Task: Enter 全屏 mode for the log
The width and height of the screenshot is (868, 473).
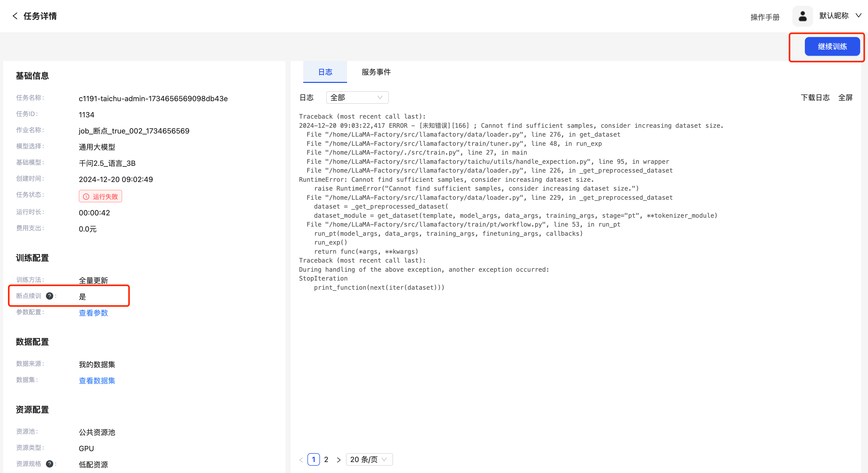Action: [845, 98]
